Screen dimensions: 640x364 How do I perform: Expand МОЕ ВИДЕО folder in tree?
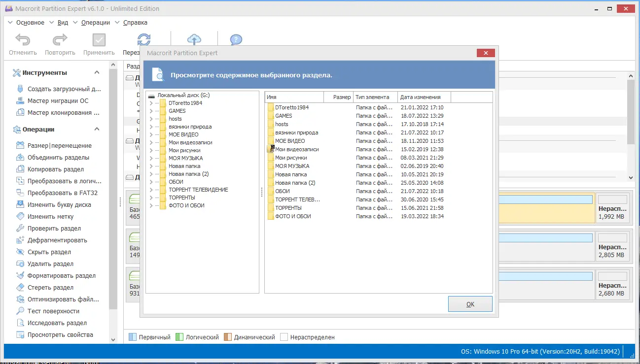pyautogui.click(x=151, y=134)
